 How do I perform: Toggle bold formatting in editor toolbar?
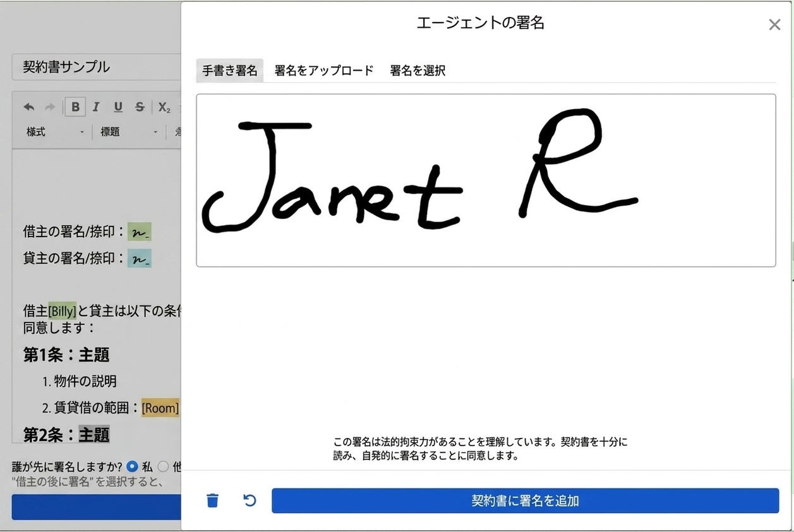(x=75, y=107)
